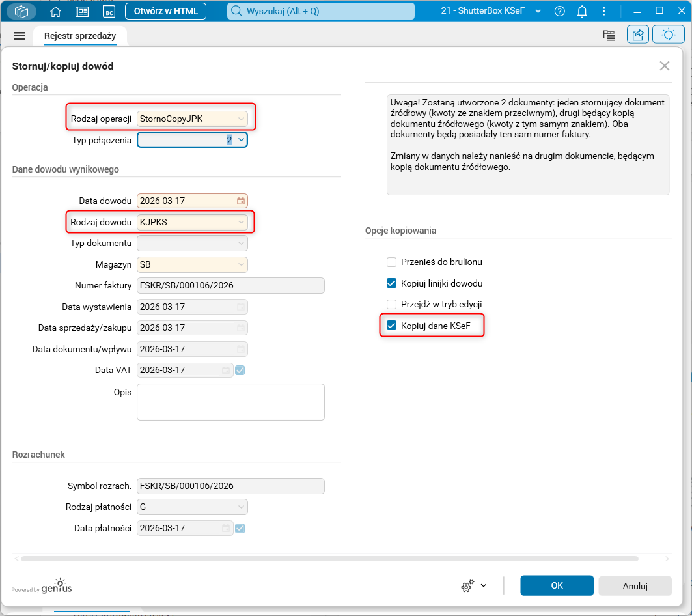The height and width of the screenshot is (616, 692).
Task: Go to the Home icon
Action: click(x=55, y=12)
